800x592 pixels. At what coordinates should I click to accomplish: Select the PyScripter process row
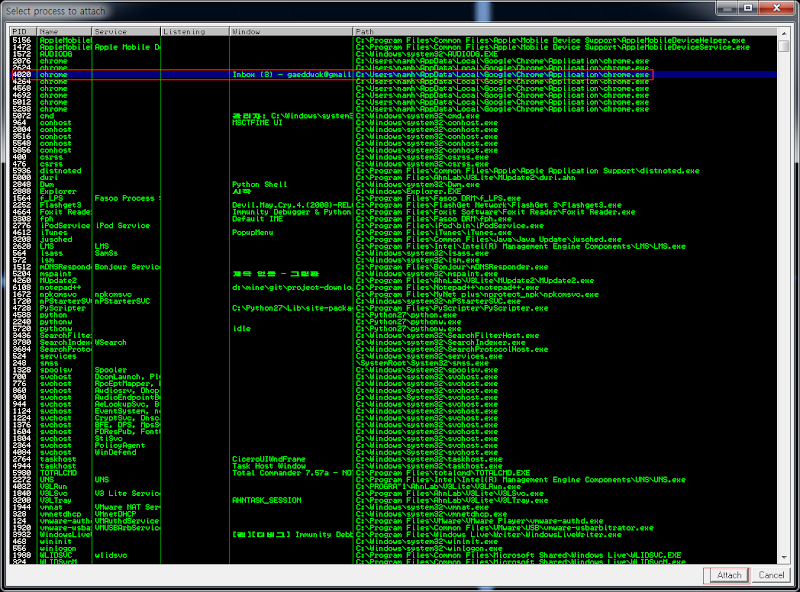pyautogui.click(x=393, y=308)
